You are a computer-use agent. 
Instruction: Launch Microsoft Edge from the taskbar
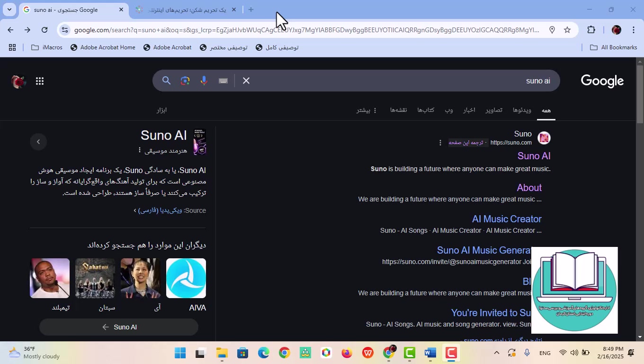[x=264, y=353]
